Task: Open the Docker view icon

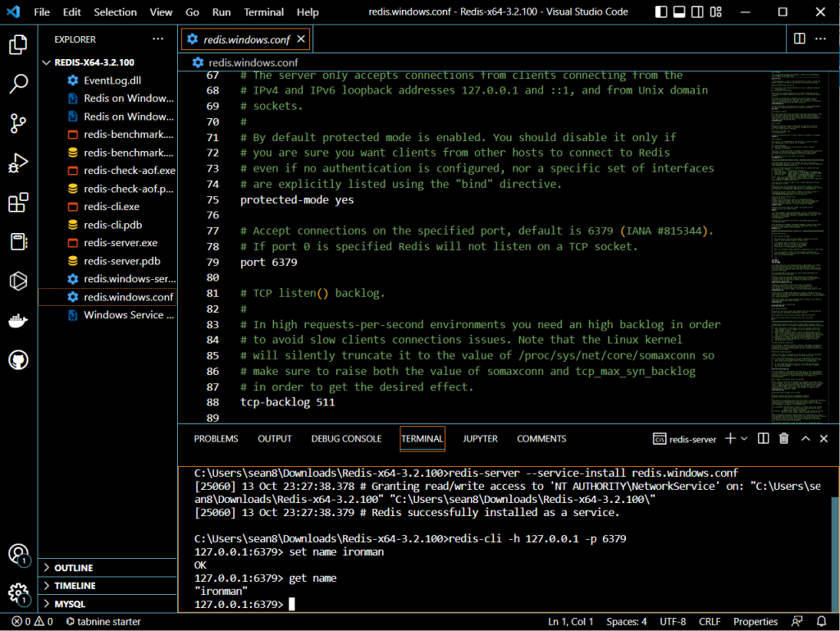Action: (18, 321)
